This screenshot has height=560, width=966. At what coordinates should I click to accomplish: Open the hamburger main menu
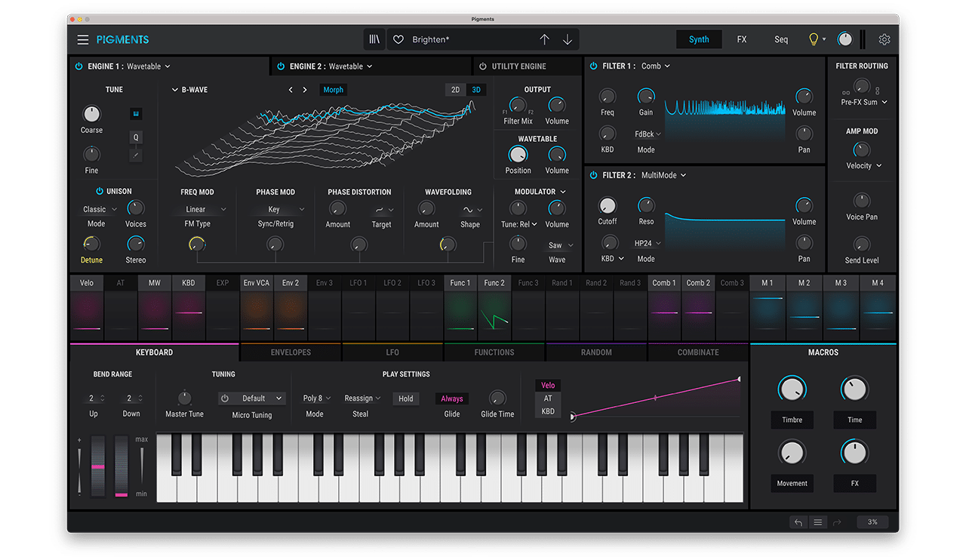coord(83,39)
